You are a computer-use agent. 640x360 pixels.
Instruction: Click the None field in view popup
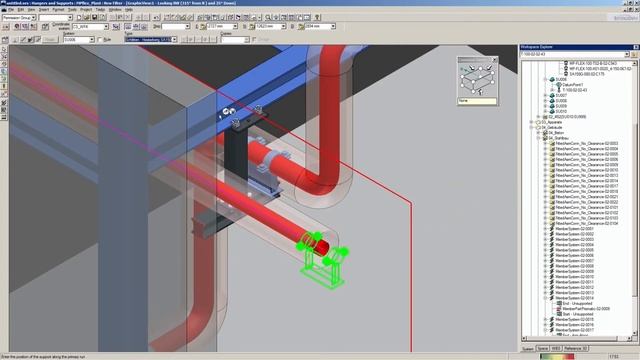coord(477,101)
